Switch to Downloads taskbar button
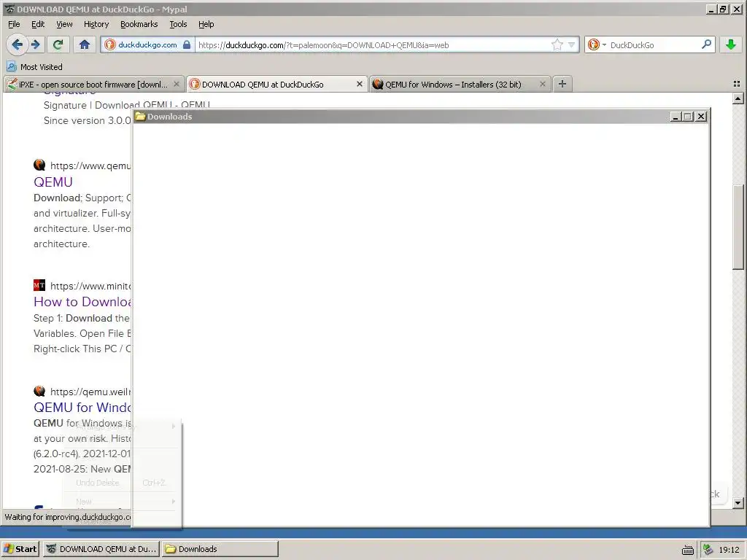747x560 pixels. tap(220, 549)
